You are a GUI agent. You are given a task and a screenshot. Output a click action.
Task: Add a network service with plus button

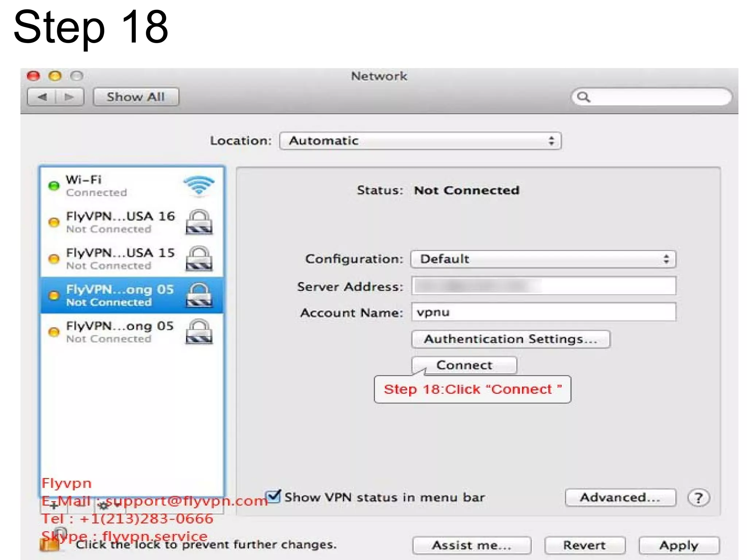click(x=54, y=506)
